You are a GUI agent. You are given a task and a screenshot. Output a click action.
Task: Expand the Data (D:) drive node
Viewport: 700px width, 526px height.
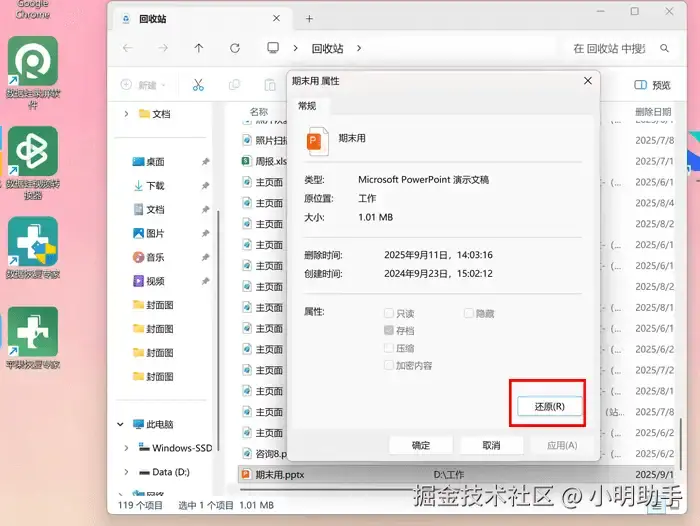tap(126, 472)
